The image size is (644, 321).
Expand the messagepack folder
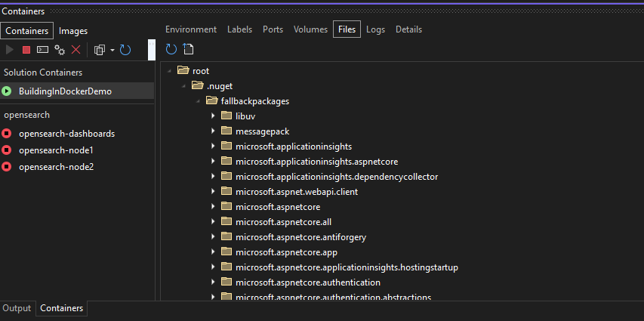[x=213, y=131]
